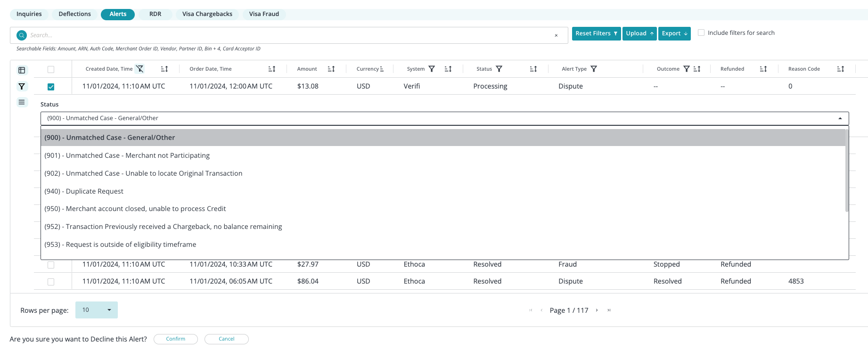Sort by Outcome column

click(x=697, y=69)
